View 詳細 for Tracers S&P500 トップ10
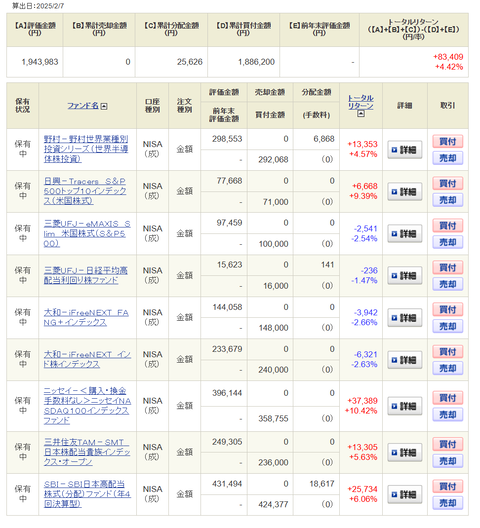 click(405, 192)
